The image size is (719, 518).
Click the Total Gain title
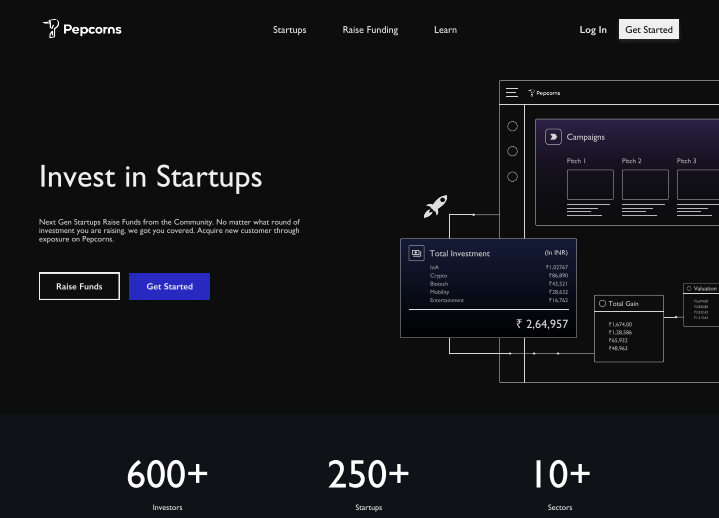pos(623,303)
